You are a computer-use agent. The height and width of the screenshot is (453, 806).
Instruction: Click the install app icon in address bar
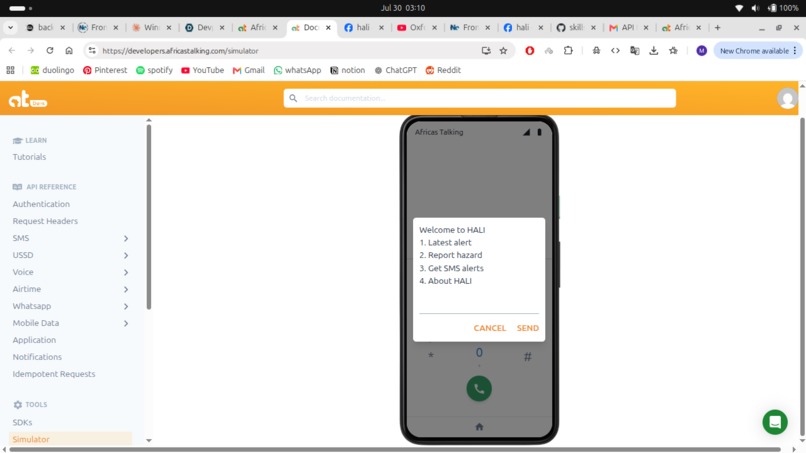tap(486, 50)
